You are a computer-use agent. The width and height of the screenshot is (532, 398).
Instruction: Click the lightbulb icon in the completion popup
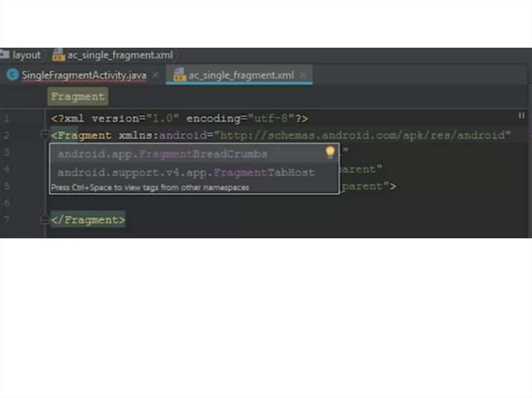(330, 153)
